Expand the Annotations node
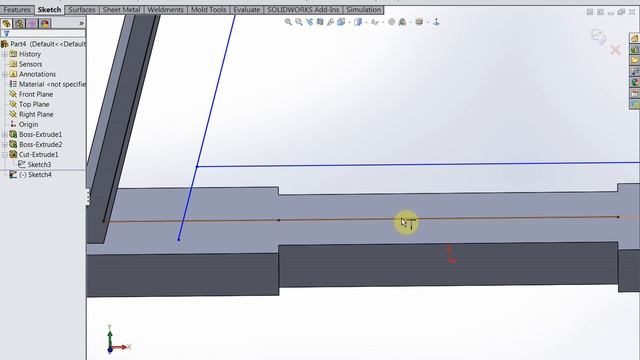This screenshot has height=360, width=640. (x=4, y=74)
